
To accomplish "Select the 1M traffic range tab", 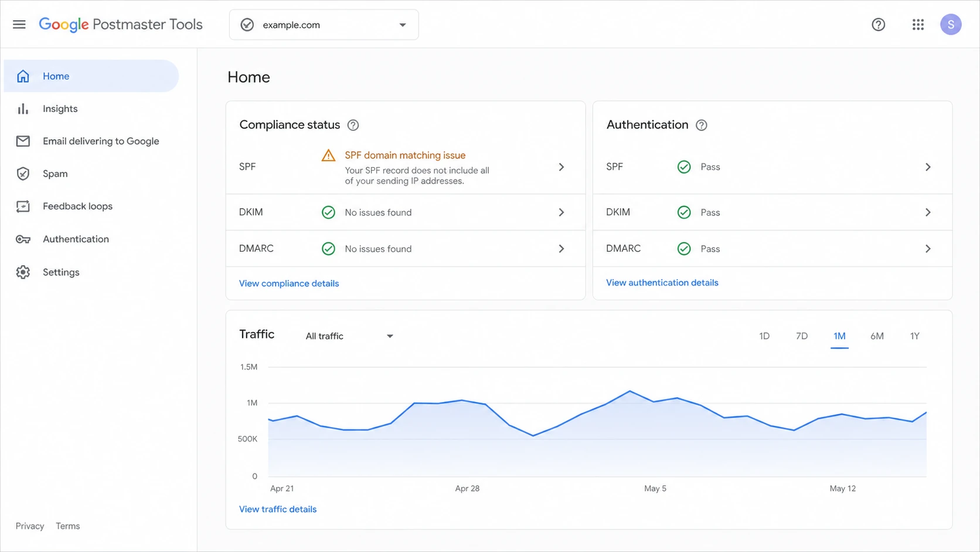I will [839, 336].
